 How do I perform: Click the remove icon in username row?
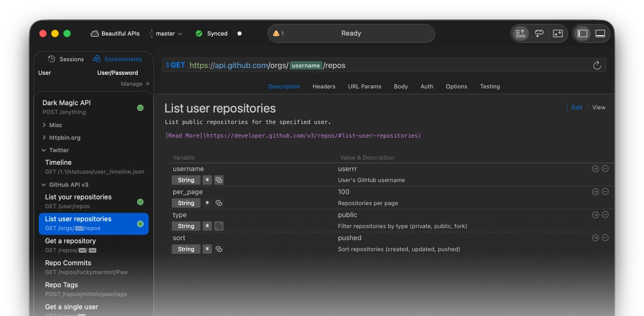tap(605, 169)
